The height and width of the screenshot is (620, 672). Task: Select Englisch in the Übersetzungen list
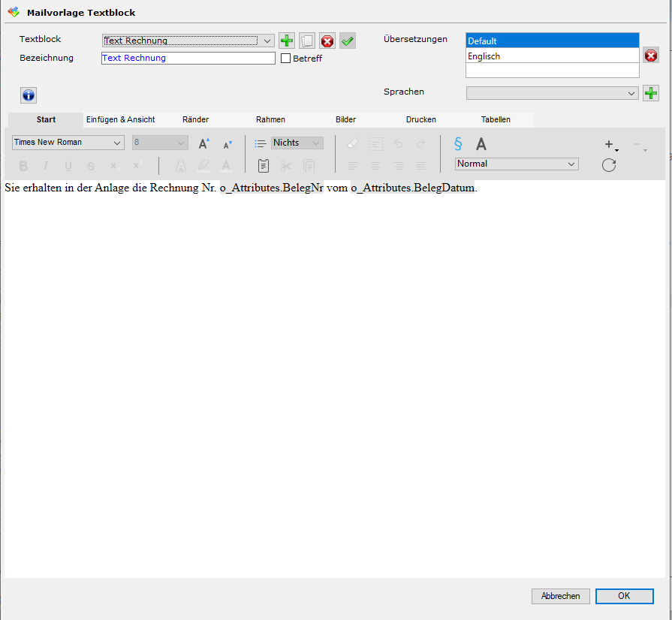[552, 56]
